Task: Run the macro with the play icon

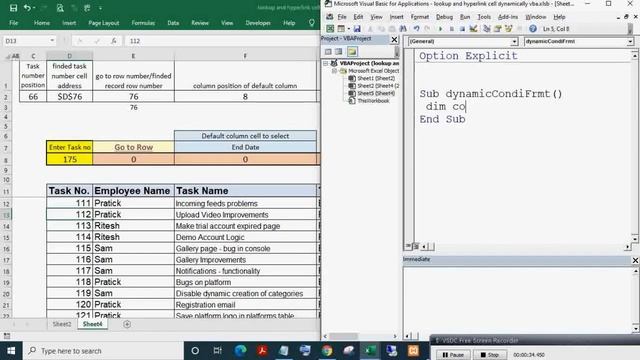Action: tap(440, 29)
